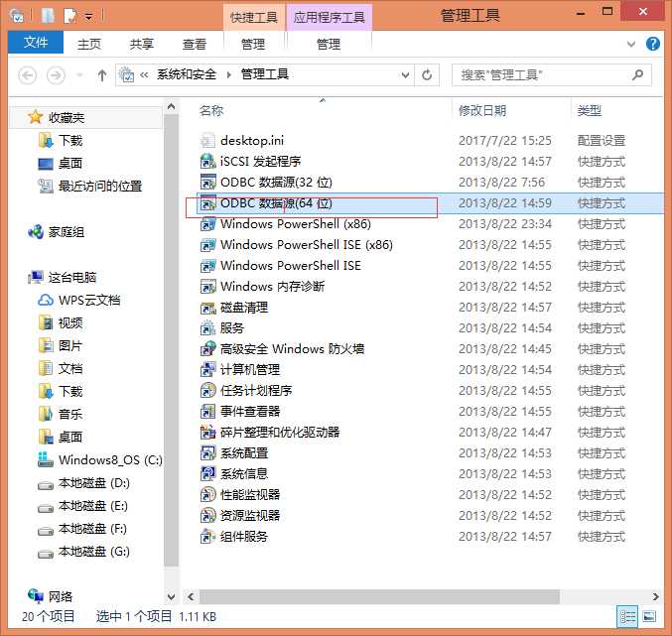The image size is (672, 636).
Task: Select 家庭组 in navigation pane
Action: tap(66, 232)
